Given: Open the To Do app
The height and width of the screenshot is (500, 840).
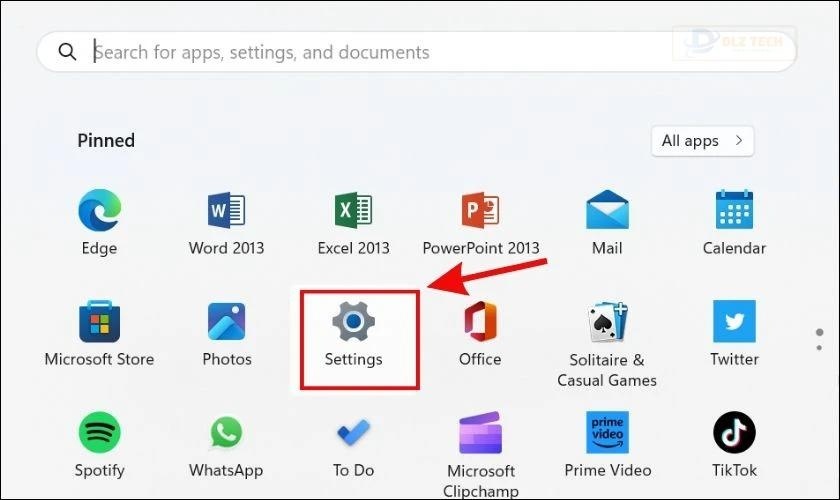Looking at the screenshot, I should [x=353, y=433].
